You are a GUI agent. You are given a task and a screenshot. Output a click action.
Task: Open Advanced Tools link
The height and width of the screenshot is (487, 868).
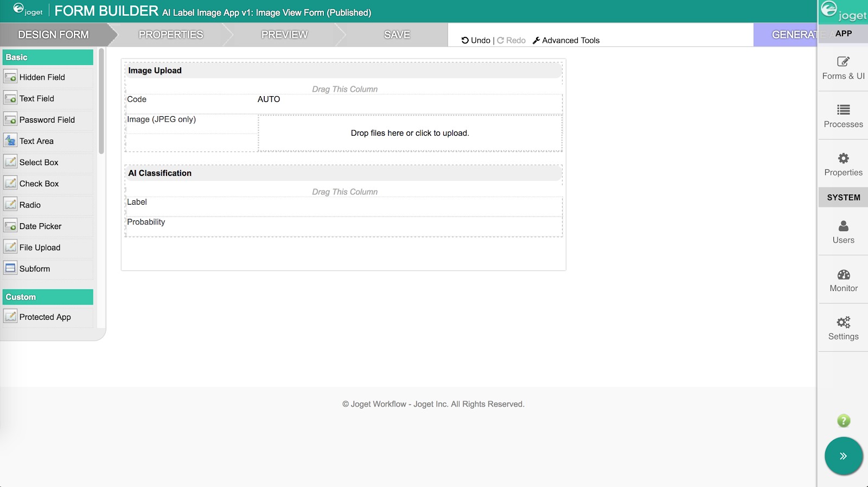tap(566, 40)
